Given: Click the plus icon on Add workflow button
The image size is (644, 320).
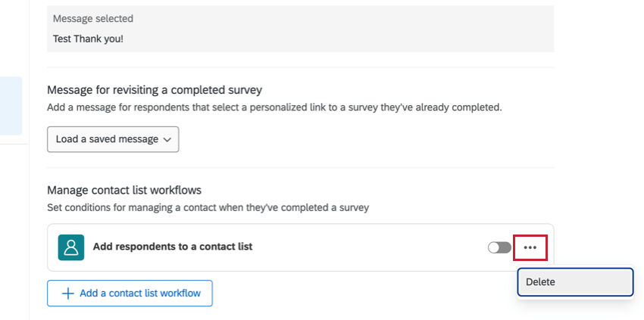Looking at the screenshot, I should pos(67,294).
